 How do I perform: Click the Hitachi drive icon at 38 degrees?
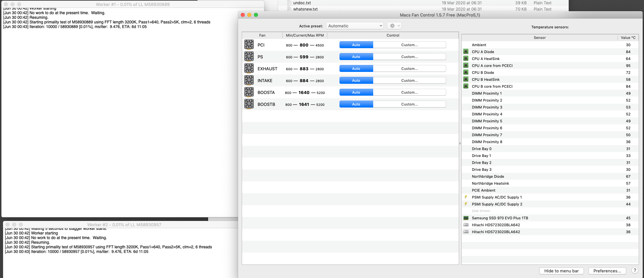pyautogui.click(x=466, y=225)
